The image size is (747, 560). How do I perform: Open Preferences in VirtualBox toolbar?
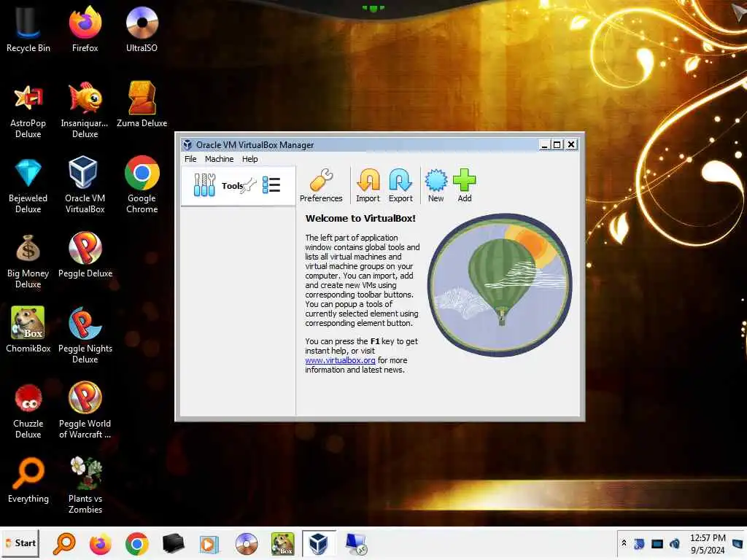321,185
